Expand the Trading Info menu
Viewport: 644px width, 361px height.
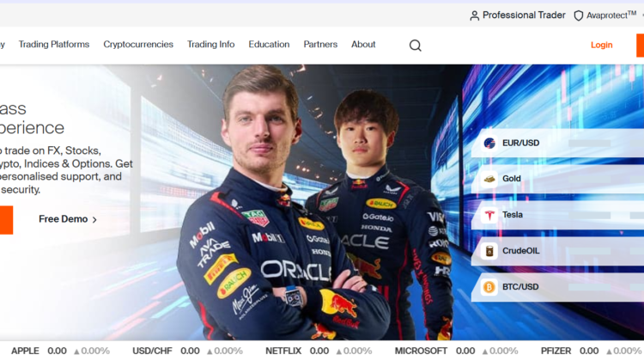click(211, 45)
